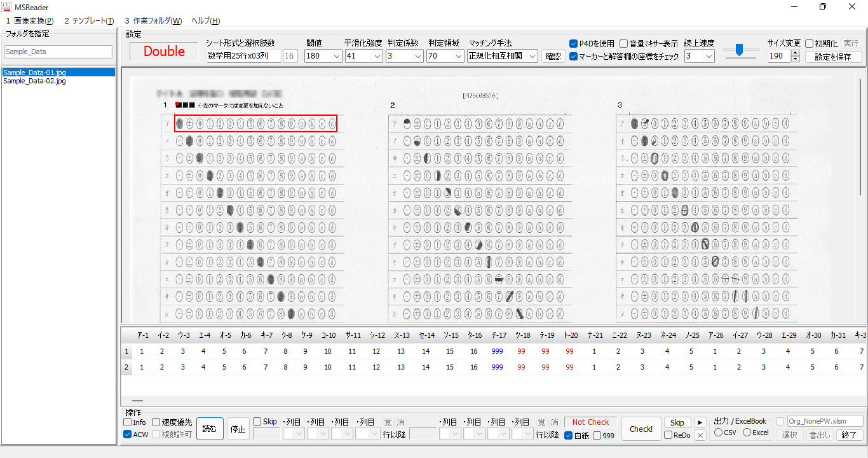Click the Check! button

pos(641,429)
